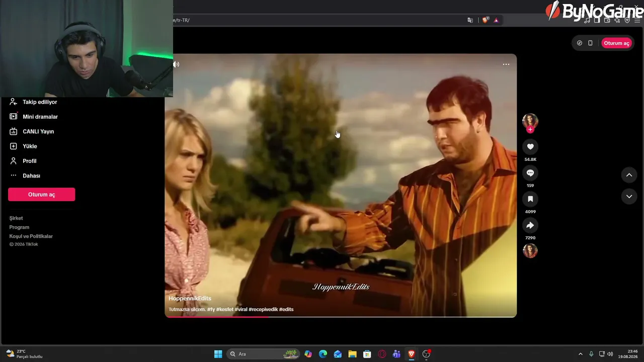The width and height of the screenshot is (644, 362).
Task: Open the Brave VPN shield icon
Action: pyautogui.click(x=627, y=20)
